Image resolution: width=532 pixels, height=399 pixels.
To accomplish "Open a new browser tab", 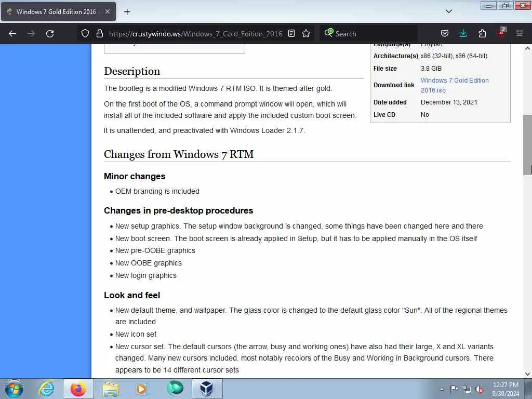I will click(x=127, y=11).
